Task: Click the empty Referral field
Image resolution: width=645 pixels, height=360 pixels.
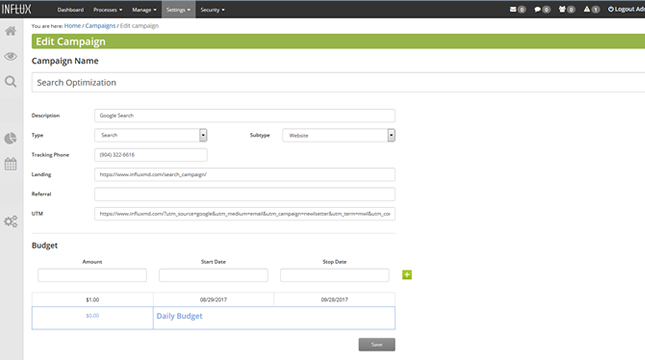Action: pyautogui.click(x=245, y=194)
